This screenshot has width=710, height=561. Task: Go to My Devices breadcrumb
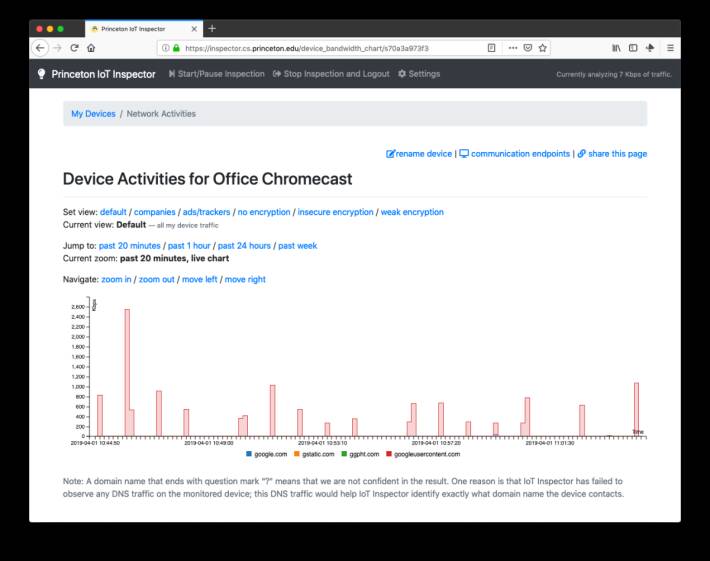(93, 114)
